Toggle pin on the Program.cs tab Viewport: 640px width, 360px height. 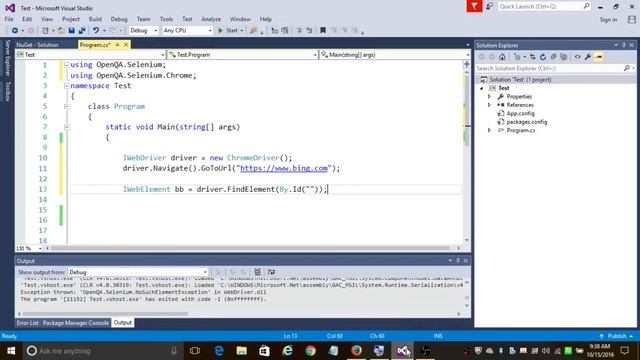coord(118,44)
